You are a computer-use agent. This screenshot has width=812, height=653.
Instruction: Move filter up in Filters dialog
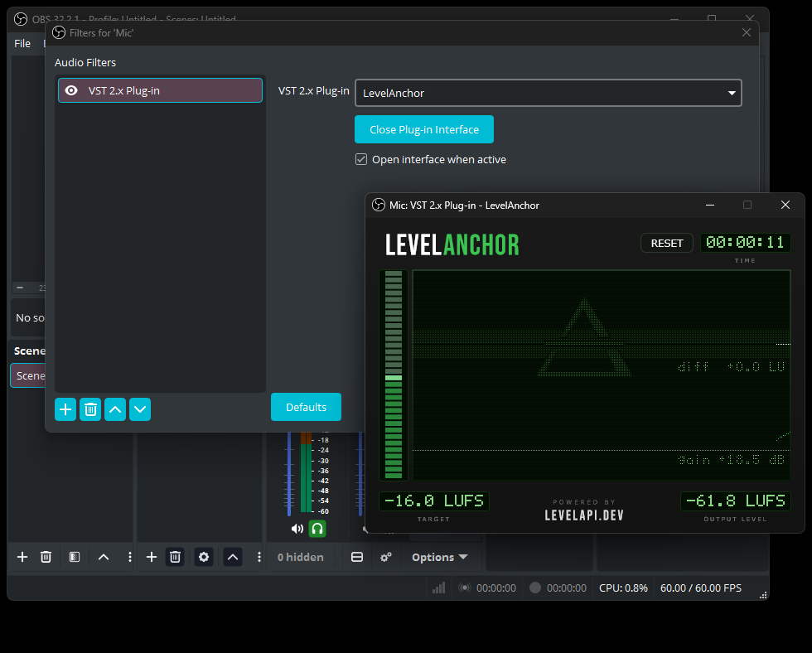115,409
